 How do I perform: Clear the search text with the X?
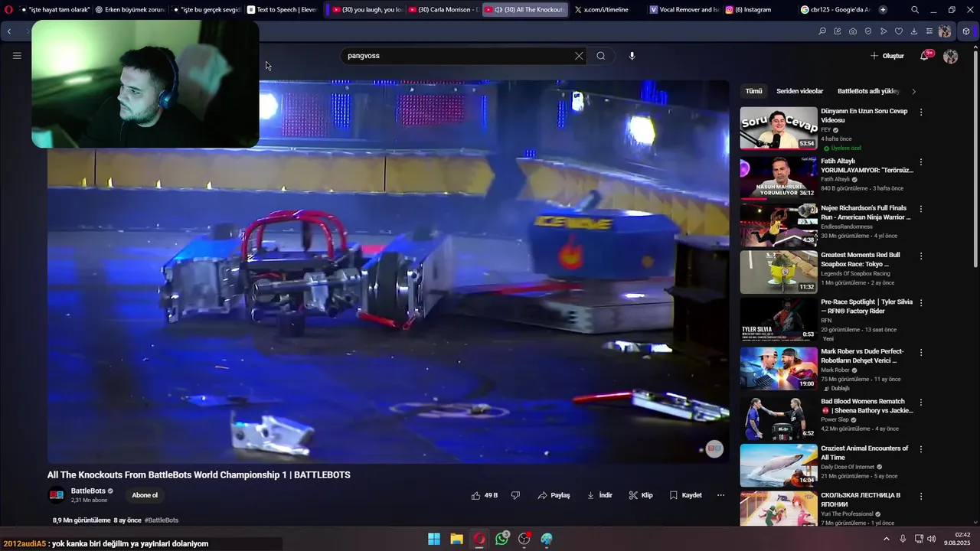click(579, 56)
